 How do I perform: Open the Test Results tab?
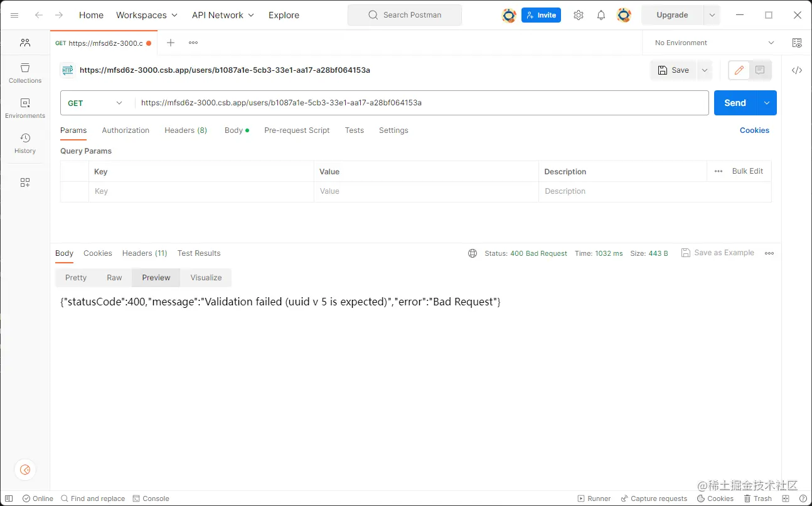coord(199,253)
